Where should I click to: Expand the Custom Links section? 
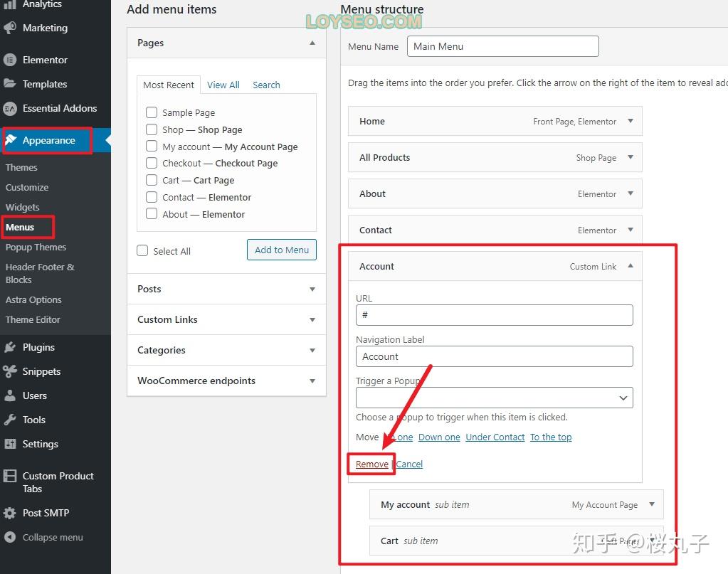pos(226,319)
